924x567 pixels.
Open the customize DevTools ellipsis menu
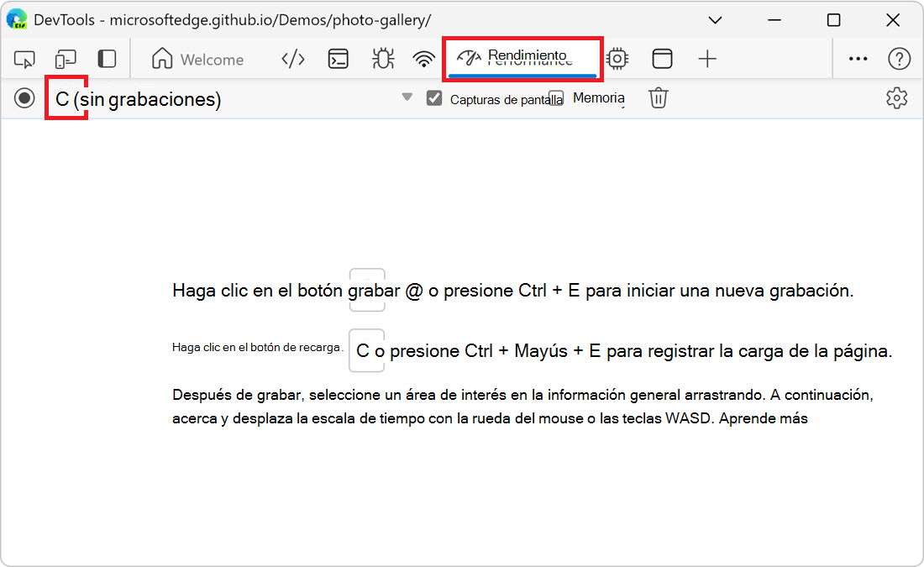[x=858, y=59]
